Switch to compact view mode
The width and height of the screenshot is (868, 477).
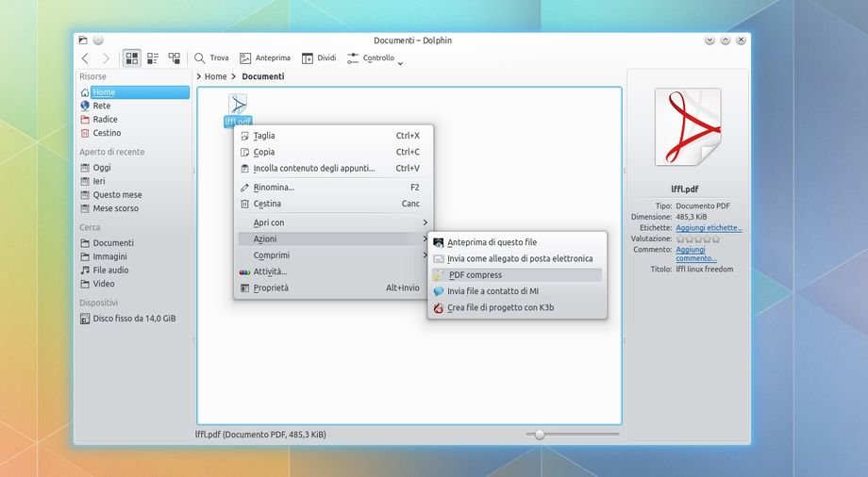coord(153,58)
